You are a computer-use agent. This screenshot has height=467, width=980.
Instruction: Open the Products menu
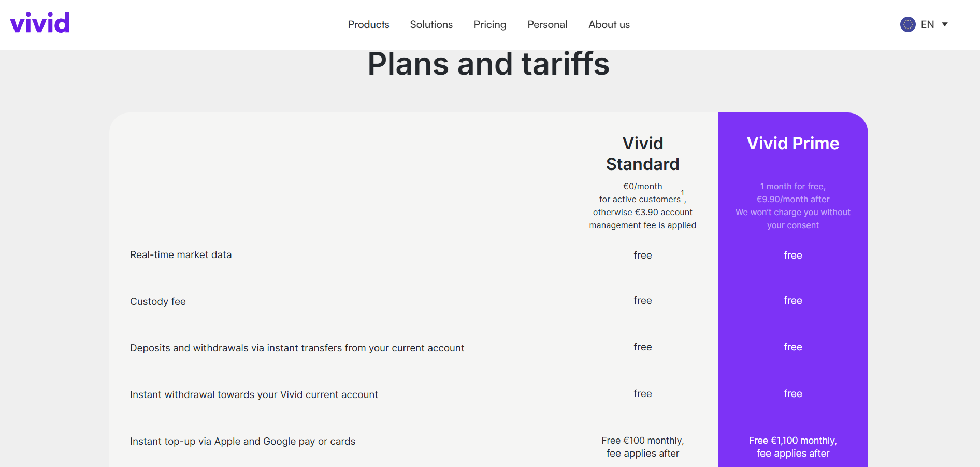coord(368,24)
